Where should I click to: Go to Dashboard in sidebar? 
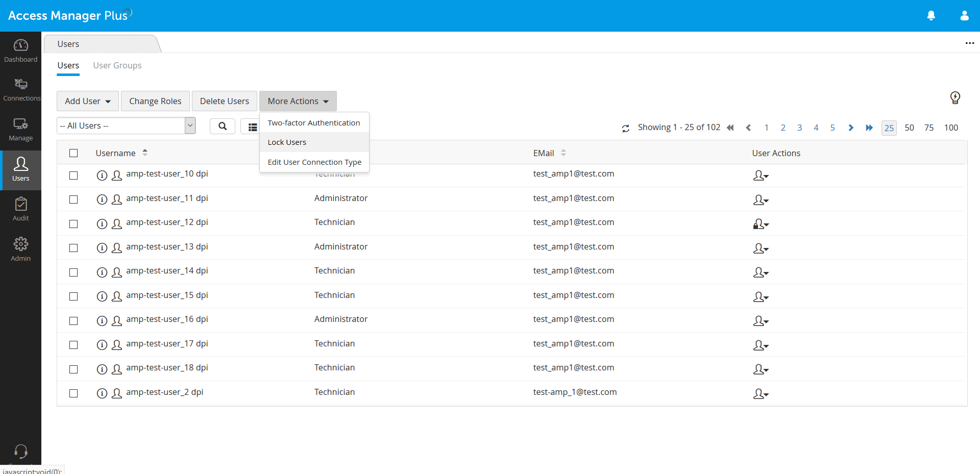(21, 51)
